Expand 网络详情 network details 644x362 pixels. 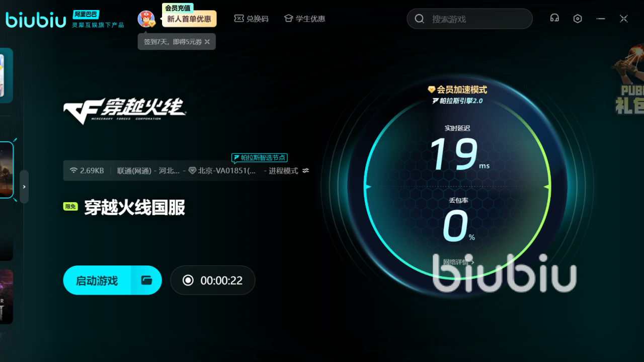458,262
